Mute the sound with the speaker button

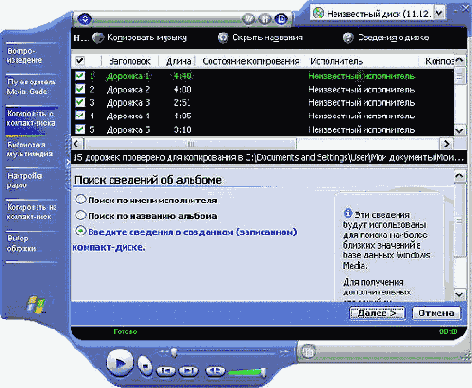215,371
